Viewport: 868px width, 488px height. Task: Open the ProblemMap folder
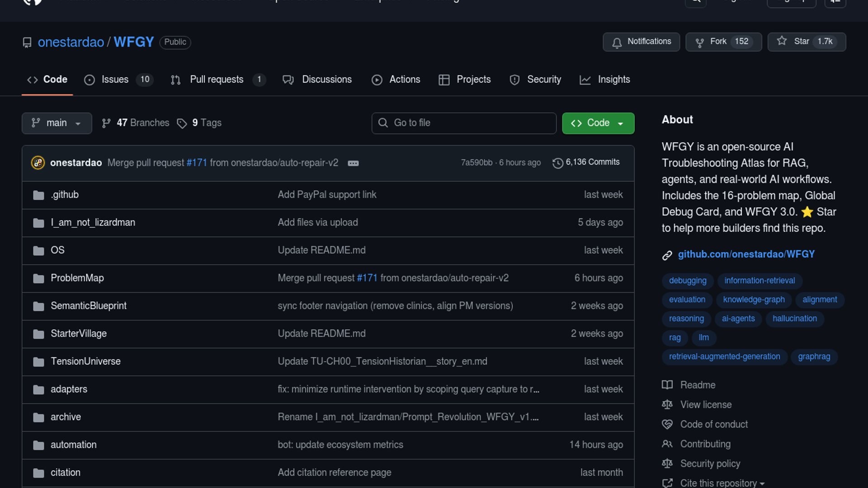[77, 278]
